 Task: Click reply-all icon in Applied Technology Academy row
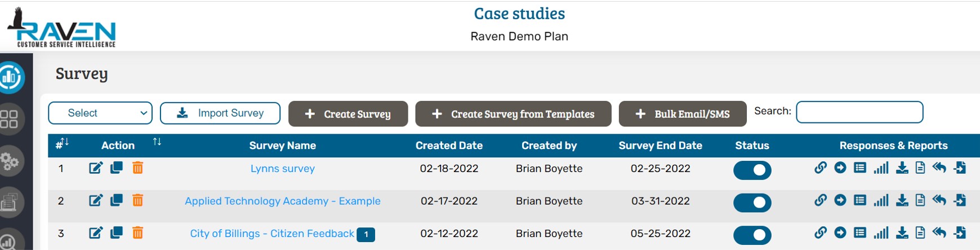tap(939, 200)
